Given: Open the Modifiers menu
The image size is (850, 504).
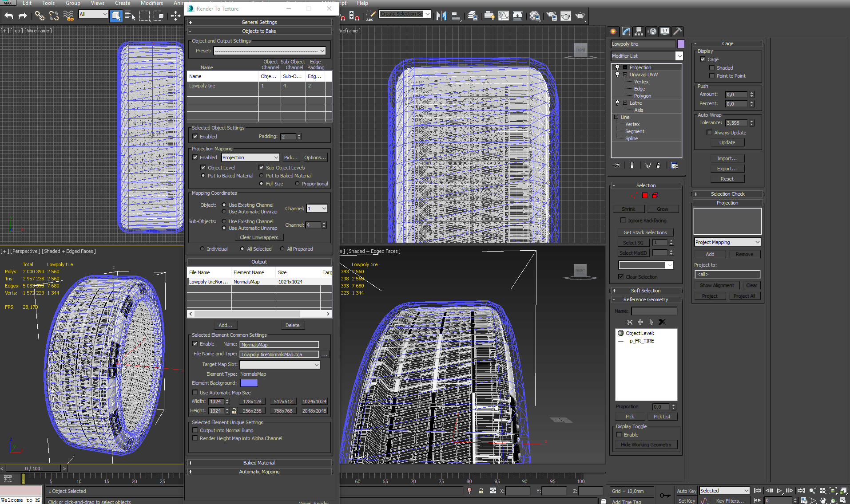Looking at the screenshot, I should coord(151,3).
